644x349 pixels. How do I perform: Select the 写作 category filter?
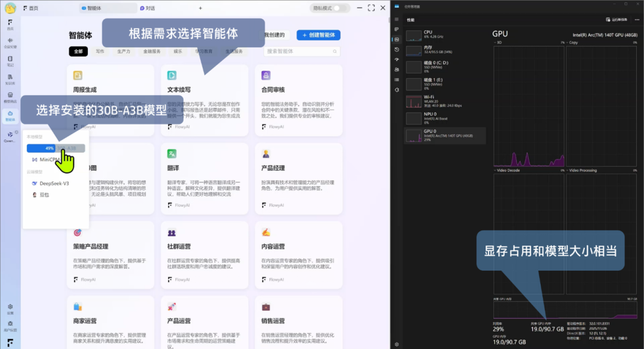(100, 51)
